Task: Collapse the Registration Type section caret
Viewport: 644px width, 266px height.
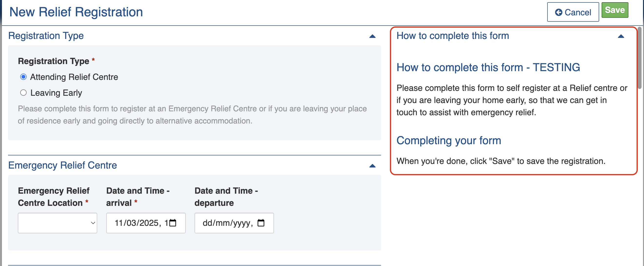Action: coord(372,36)
